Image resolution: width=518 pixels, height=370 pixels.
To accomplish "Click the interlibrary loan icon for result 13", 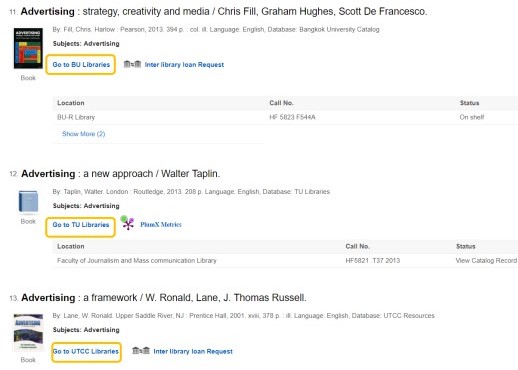I will [x=141, y=351].
